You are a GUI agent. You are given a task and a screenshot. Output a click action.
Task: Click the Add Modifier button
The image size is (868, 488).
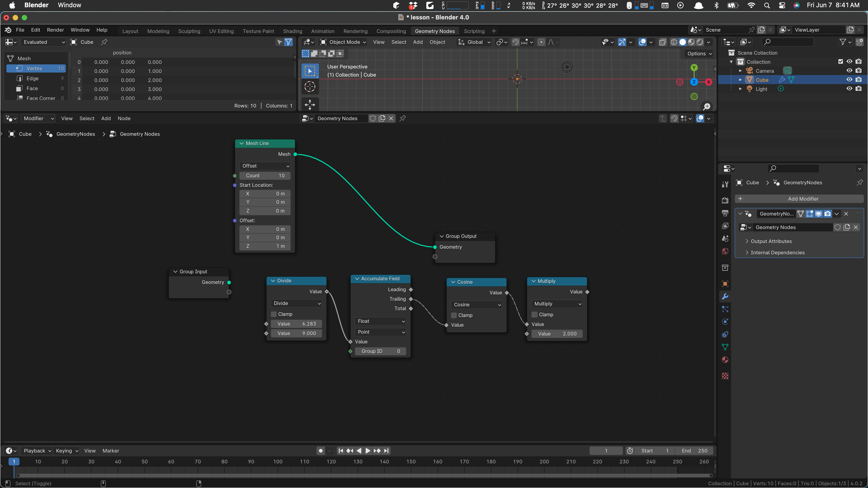coord(799,199)
